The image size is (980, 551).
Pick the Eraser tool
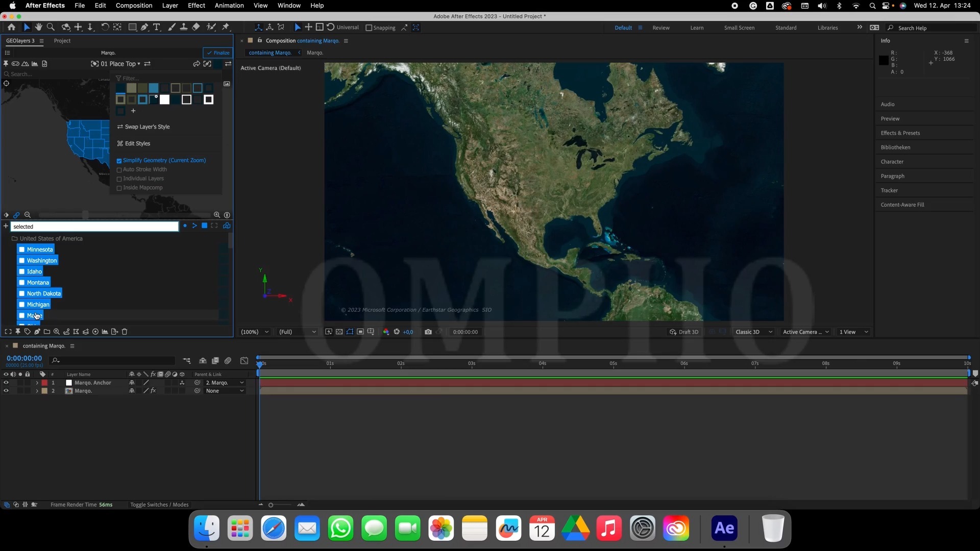click(196, 27)
